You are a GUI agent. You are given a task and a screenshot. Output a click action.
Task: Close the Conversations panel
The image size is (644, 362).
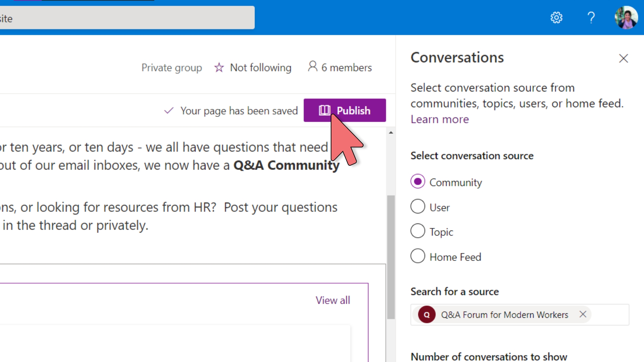[x=623, y=58]
